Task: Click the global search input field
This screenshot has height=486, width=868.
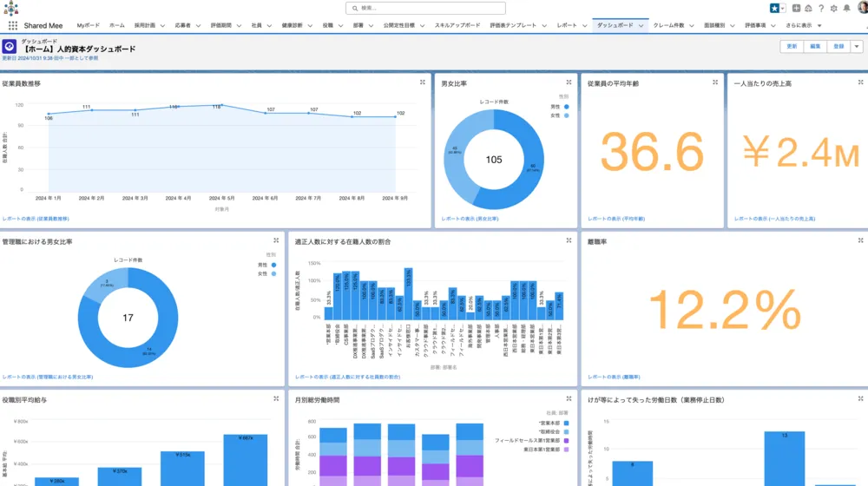Action: (x=437, y=8)
